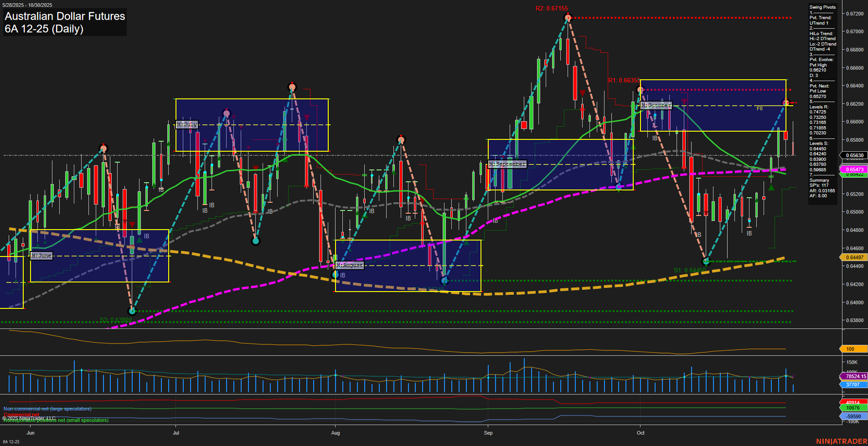Click the orange 100 indicator value marker
The width and height of the screenshot is (868, 446).
pos(853,349)
